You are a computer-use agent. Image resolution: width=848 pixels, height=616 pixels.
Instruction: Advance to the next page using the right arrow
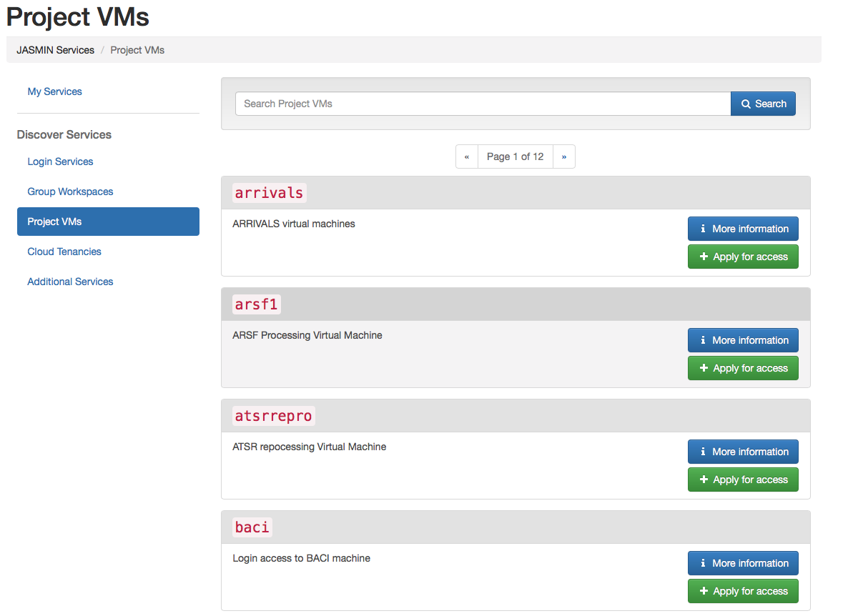tap(564, 156)
